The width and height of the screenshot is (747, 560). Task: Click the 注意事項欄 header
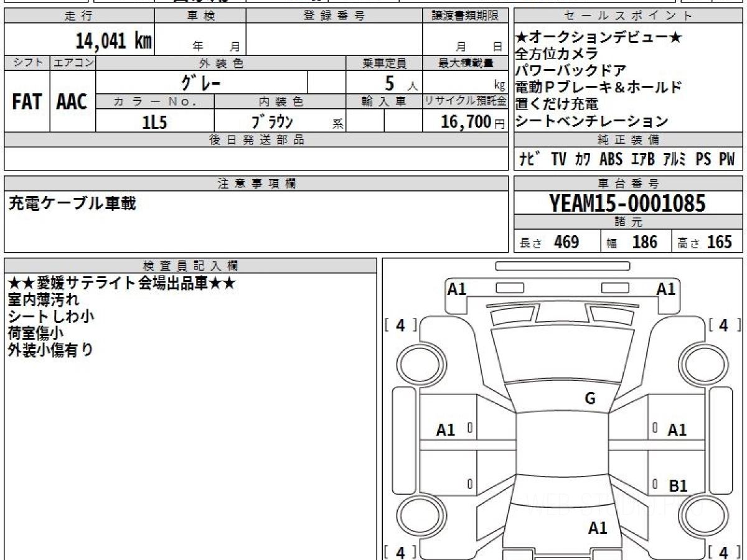pyautogui.click(x=256, y=184)
